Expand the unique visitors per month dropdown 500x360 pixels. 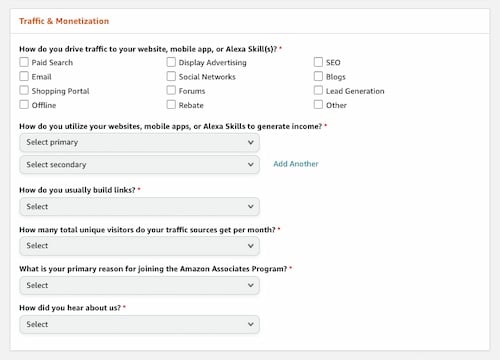click(x=139, y=246)
